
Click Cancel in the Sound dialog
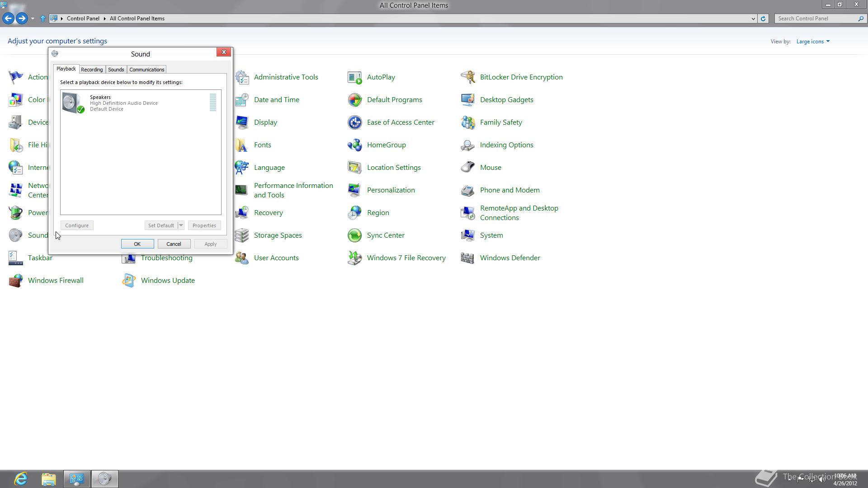coord(174,244)
